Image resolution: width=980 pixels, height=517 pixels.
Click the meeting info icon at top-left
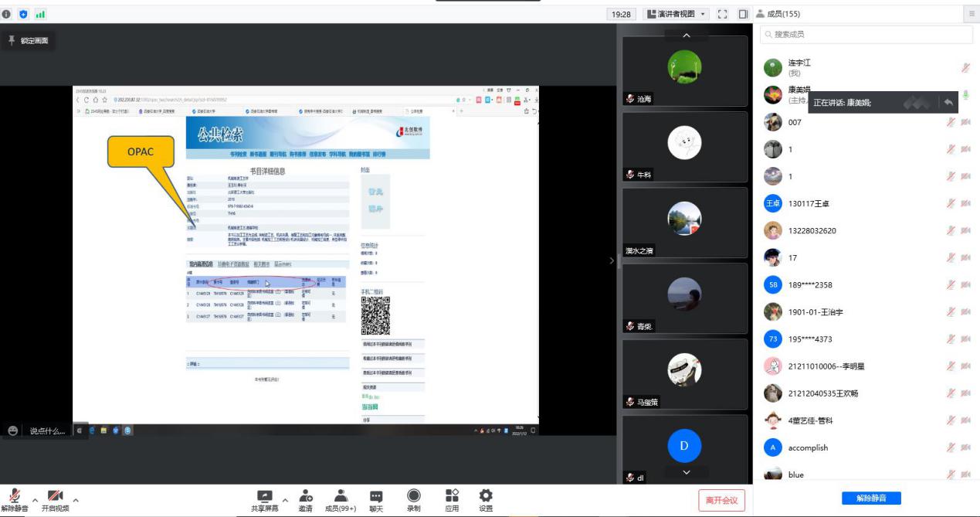click(7, 14)
